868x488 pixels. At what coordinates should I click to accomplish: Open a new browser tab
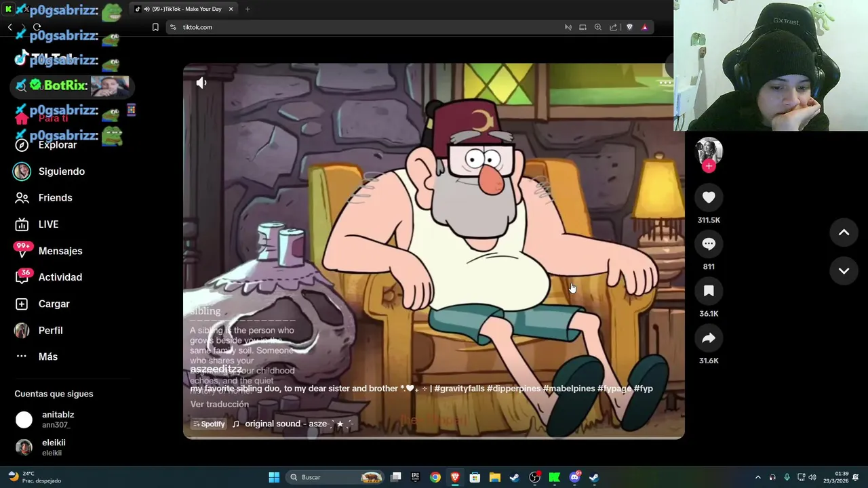click(248, 9)
